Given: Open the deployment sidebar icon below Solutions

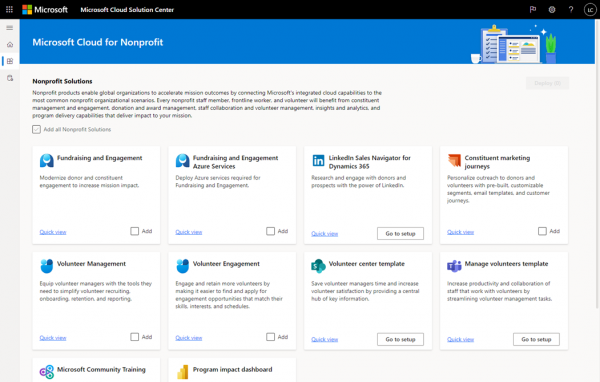Looking at the screenshot, I should (10, 78).
